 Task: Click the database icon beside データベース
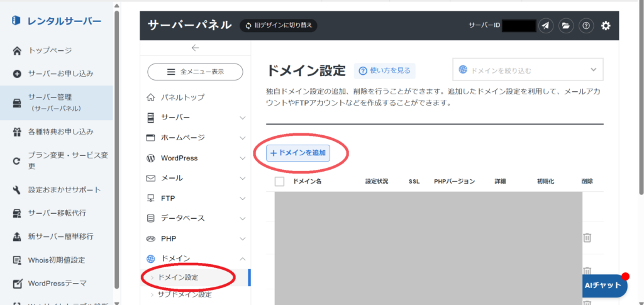click(x=151, y=218)
